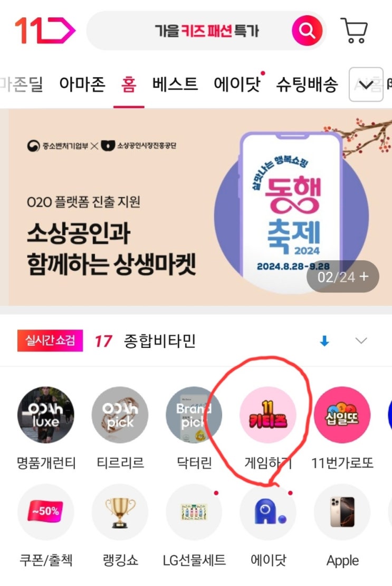Viewport: 392px width, 586px height.
Task: Open the OOAh pick 티르리르 icon
Action: tap(120, 415)
